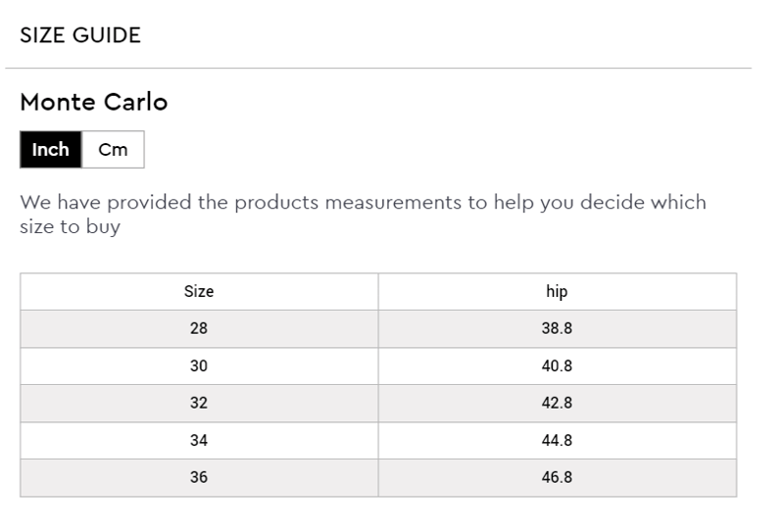The image size is (784, 532).
Task: Click the Monte Carlo brand title
Action: (x=94, y=102)
